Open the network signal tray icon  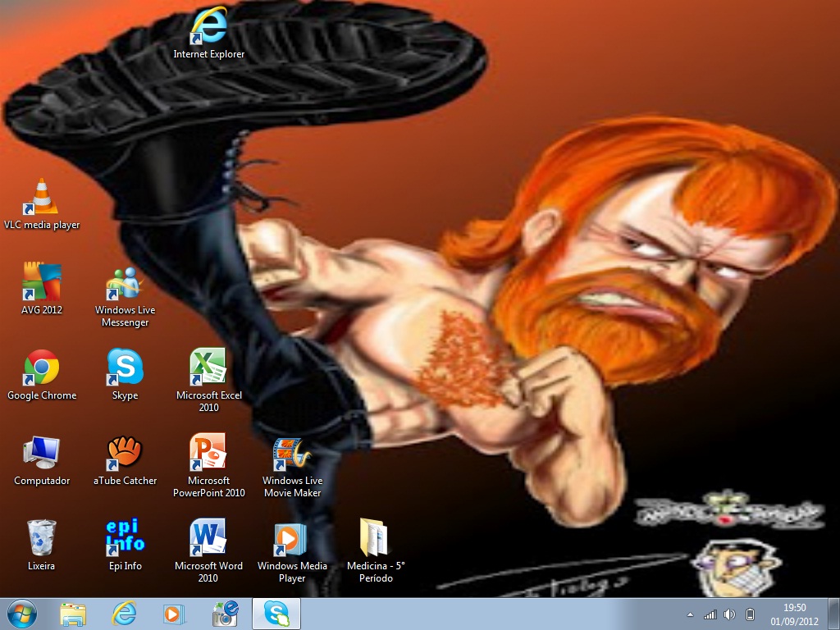(x=710, y=614)
